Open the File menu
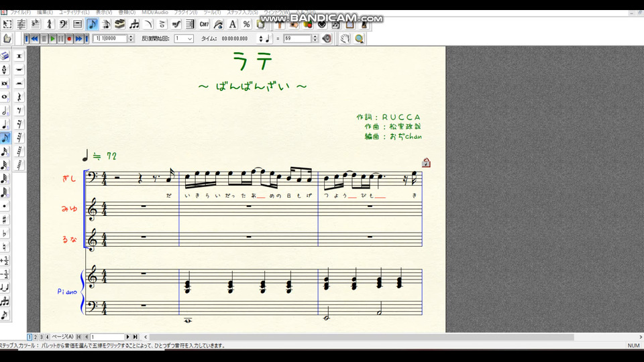This screenshot has height=362, width=644. click(21, 12)
